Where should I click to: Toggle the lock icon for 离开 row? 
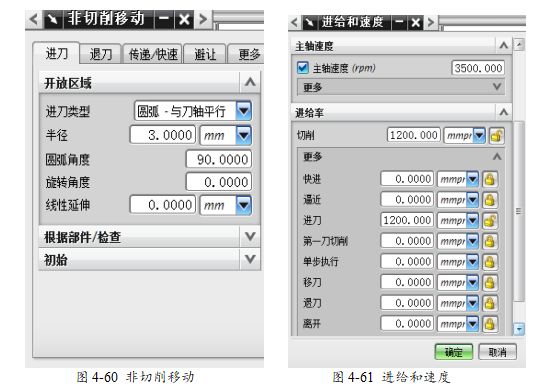(490, 324)
